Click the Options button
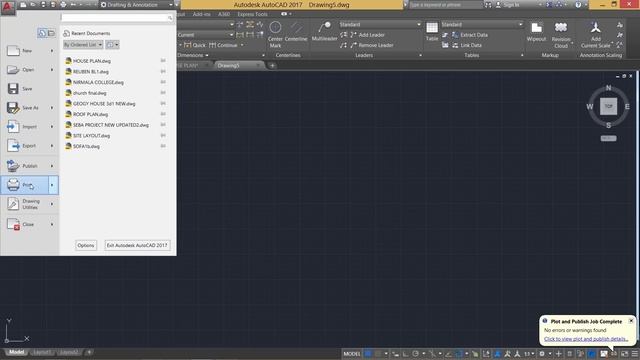This screenshot has width=640, height=360. [86, 245]
